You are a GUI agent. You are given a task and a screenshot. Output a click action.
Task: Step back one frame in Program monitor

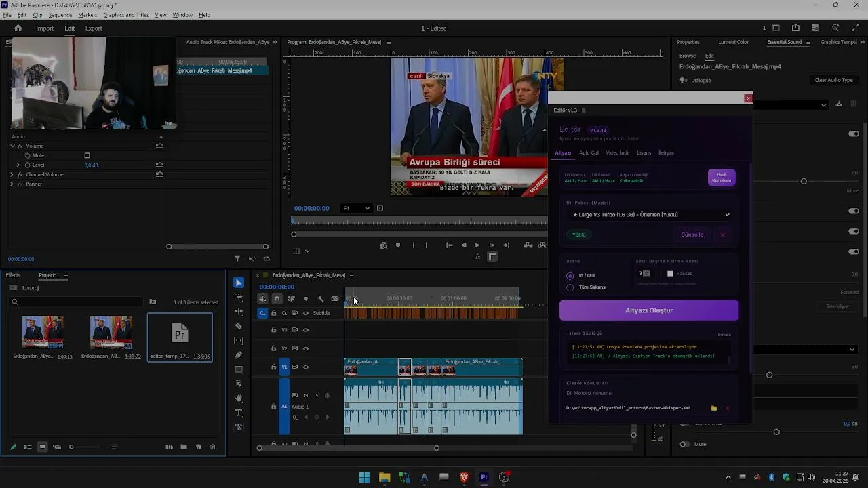464,245
